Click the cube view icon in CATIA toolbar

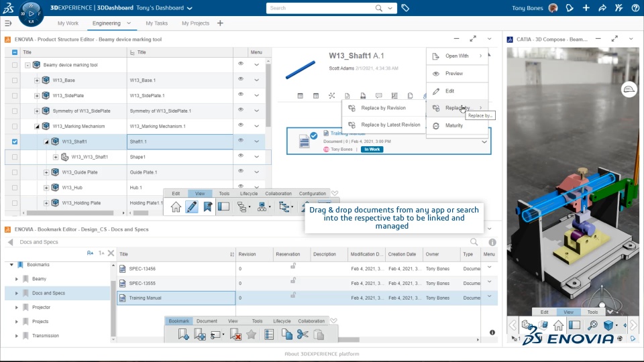point(608,326)
